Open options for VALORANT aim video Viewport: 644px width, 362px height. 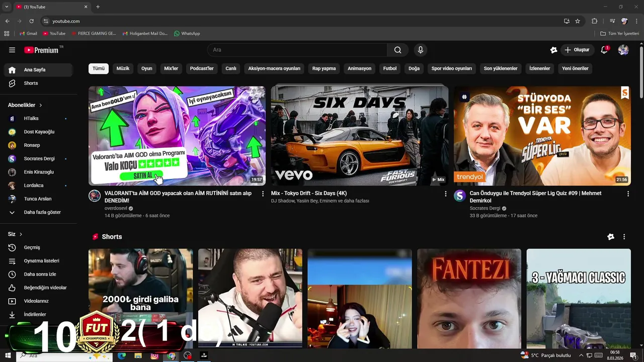pos(263,194)
